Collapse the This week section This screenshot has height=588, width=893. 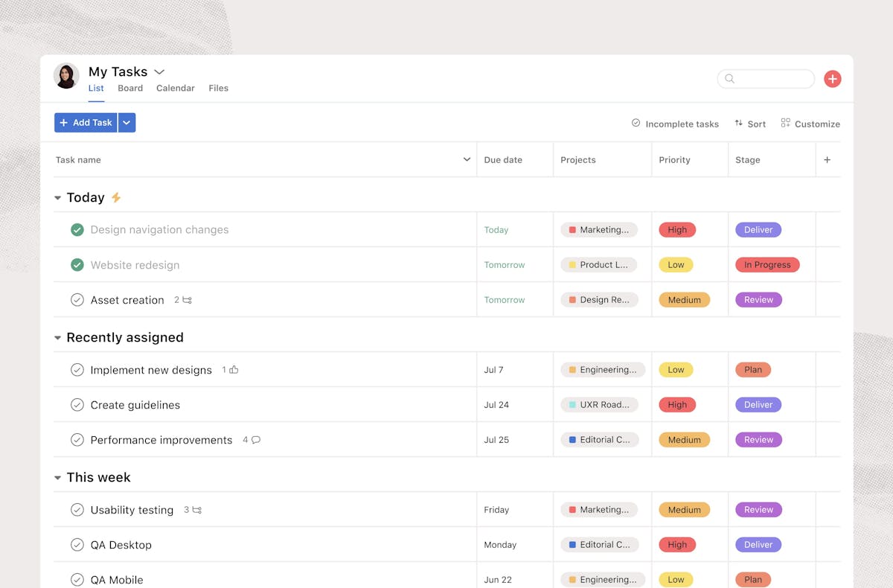[57, 478]
